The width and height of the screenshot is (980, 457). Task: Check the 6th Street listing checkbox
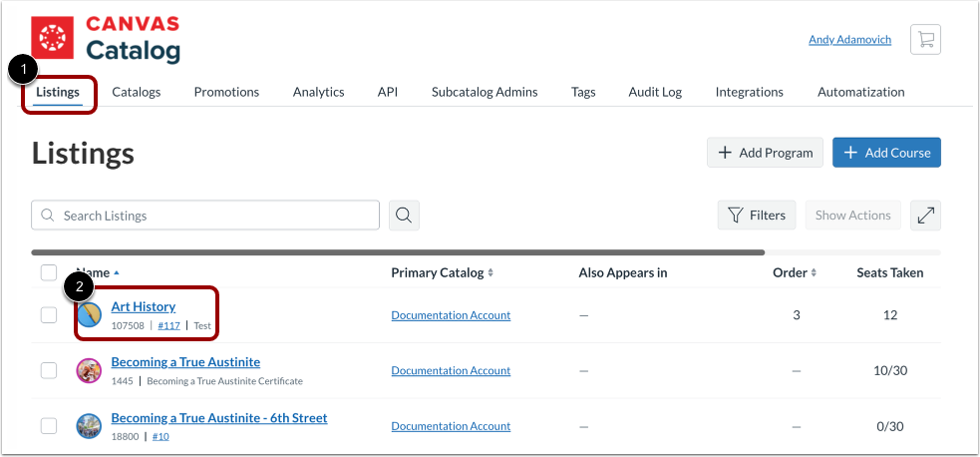[x=49, y=426]
